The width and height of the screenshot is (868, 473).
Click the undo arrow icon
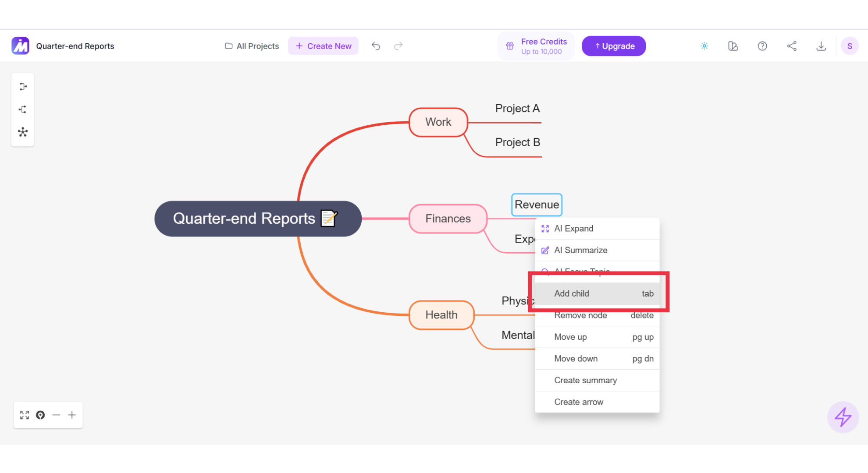pos(376,46)
